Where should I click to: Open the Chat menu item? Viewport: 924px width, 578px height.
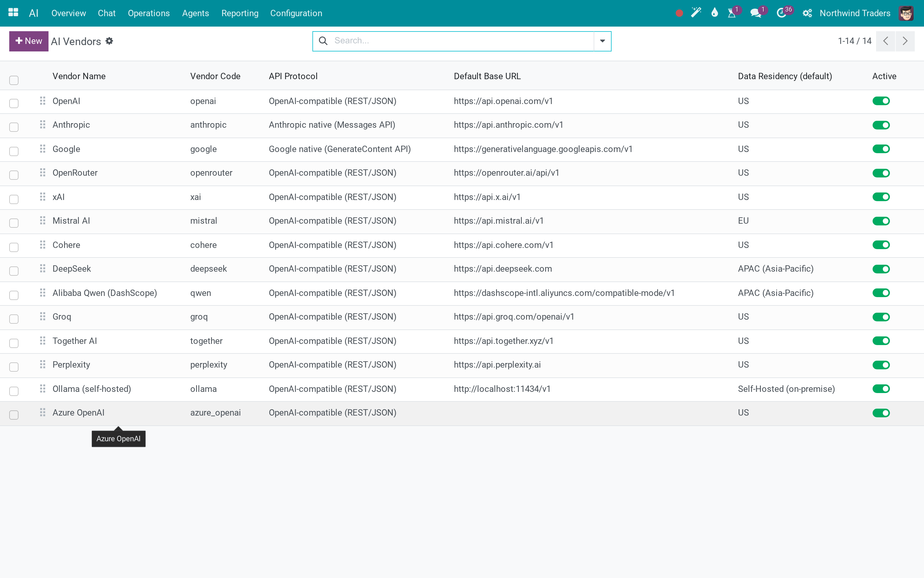click(107, 13)
